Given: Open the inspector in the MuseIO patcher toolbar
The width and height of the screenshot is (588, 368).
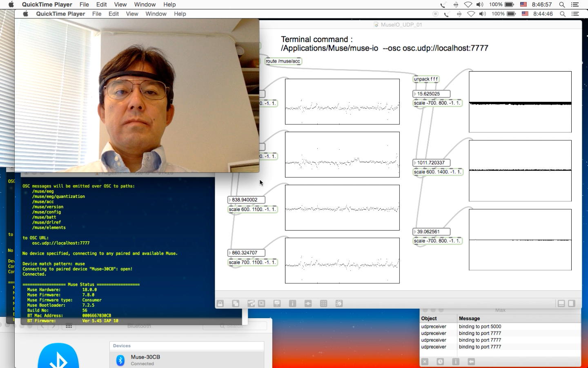Looking at the screenshot, I should 292,303.
